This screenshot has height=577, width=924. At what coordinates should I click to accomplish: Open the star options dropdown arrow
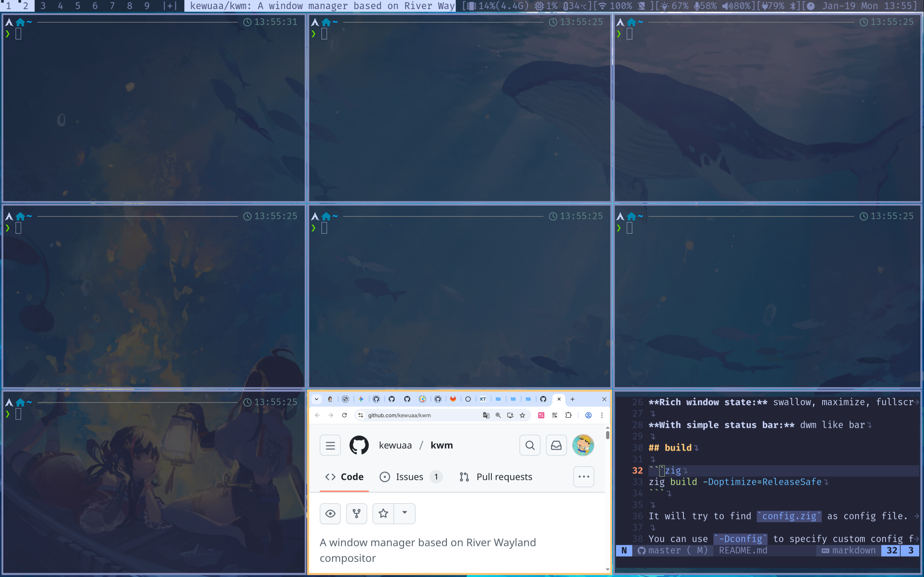405,513
